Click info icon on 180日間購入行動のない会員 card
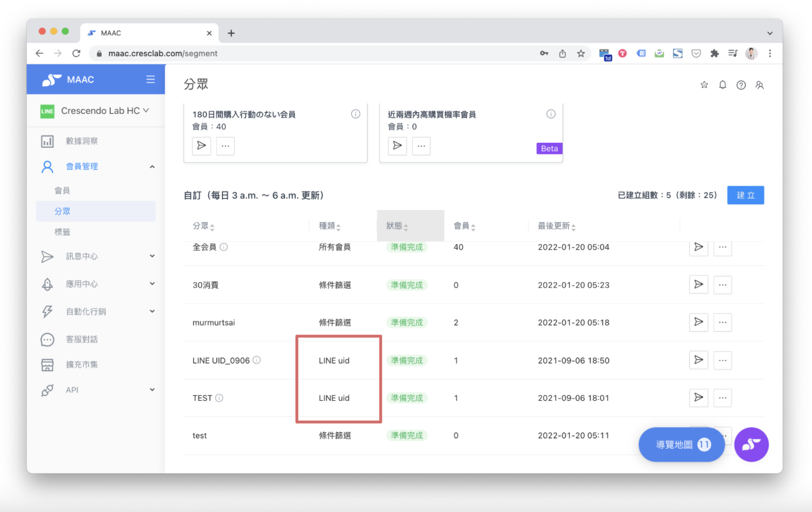Screen dimensions: 812x512 (355, 114)
